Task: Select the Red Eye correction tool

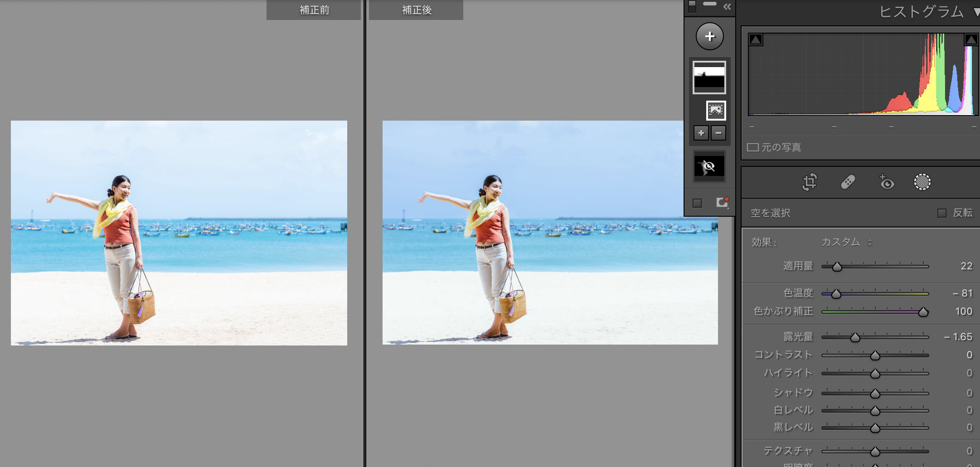Action: click(886, 182)
